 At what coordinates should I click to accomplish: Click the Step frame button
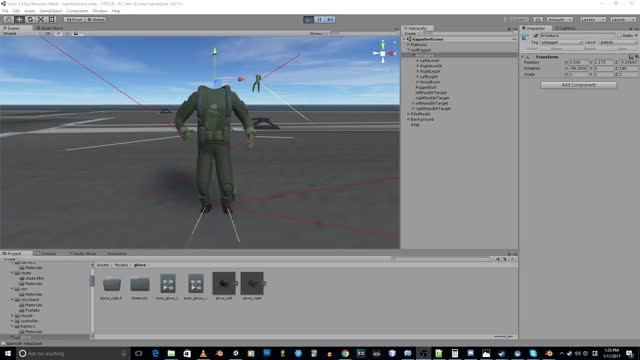click(330, 20)
